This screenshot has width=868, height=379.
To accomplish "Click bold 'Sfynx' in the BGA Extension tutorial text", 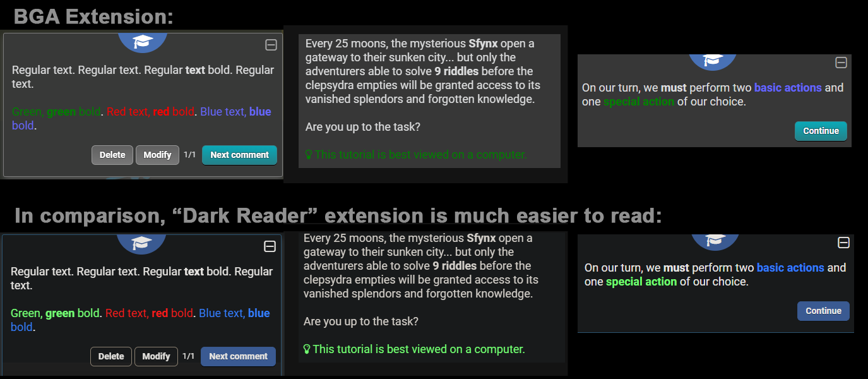I will coord(483,44).
